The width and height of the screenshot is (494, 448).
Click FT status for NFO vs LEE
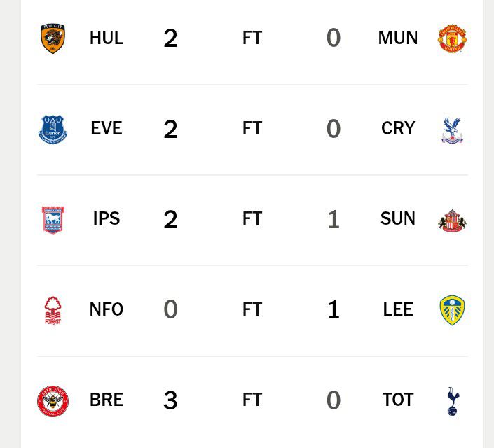point(252,309)
